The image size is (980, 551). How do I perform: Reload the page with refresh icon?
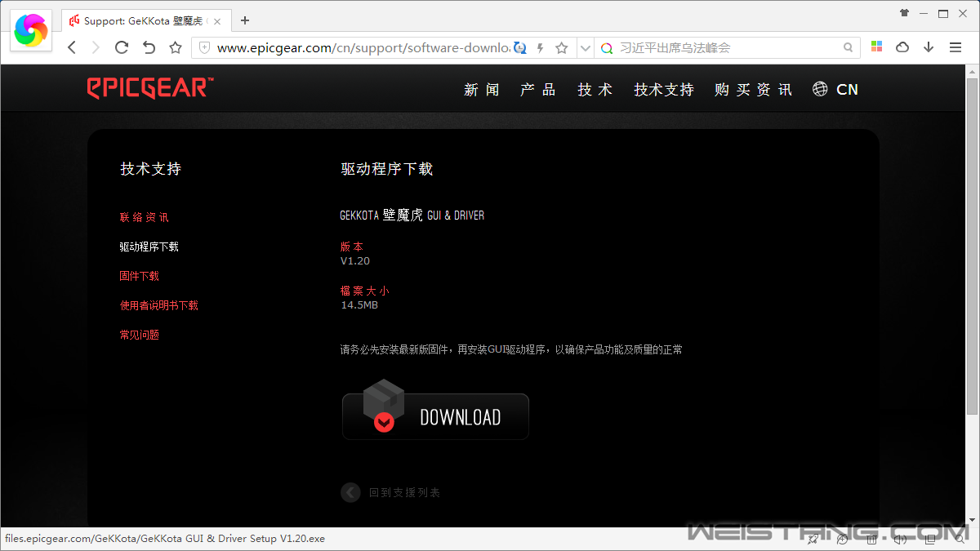click(x=122, y=47)
